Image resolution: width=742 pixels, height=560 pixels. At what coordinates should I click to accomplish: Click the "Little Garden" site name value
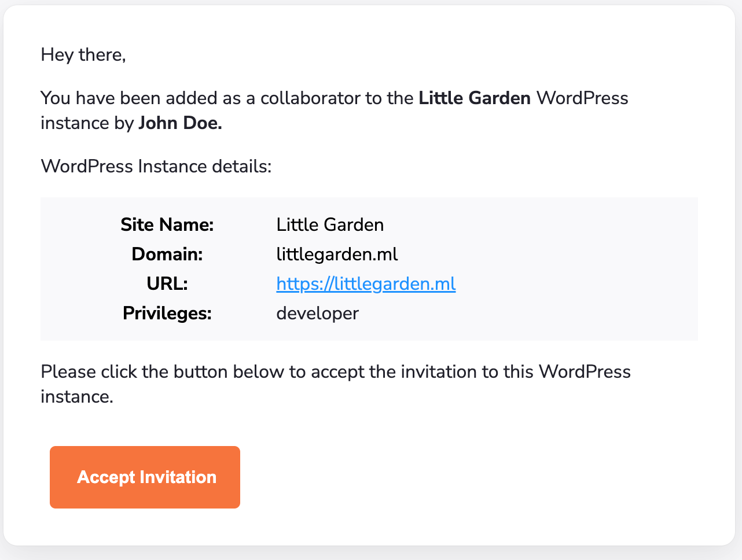coord(330,224)
